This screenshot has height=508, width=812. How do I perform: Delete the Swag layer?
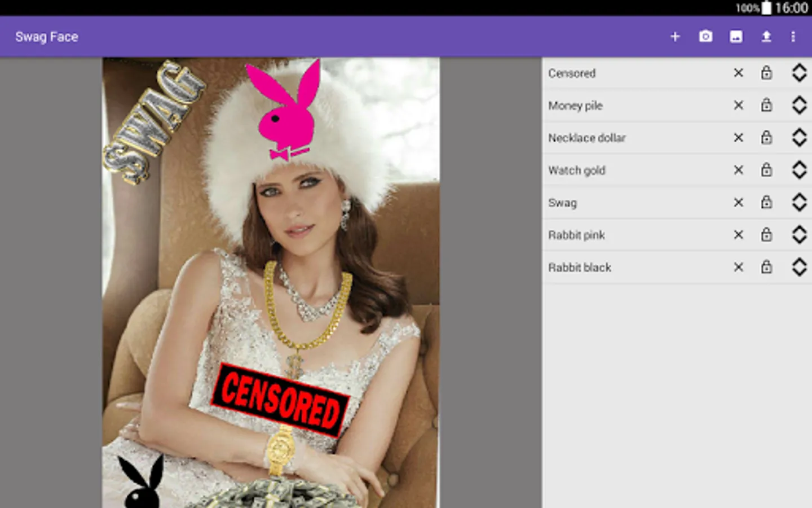[738, 203]
